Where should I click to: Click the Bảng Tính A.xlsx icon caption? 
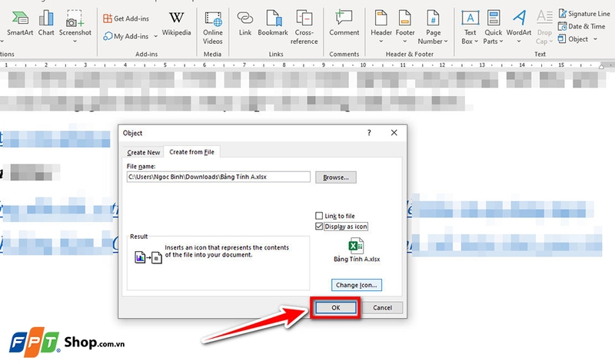tap(357, 259)
